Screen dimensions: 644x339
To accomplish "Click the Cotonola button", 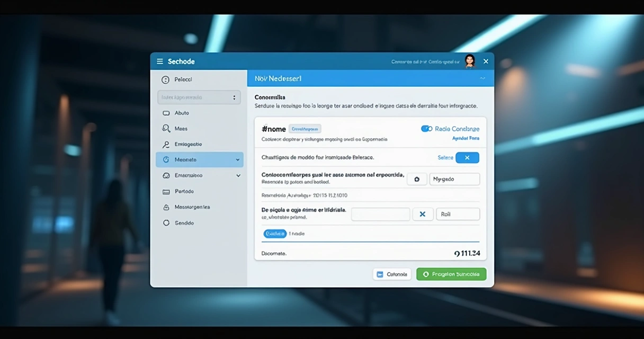I will (392, 274).
